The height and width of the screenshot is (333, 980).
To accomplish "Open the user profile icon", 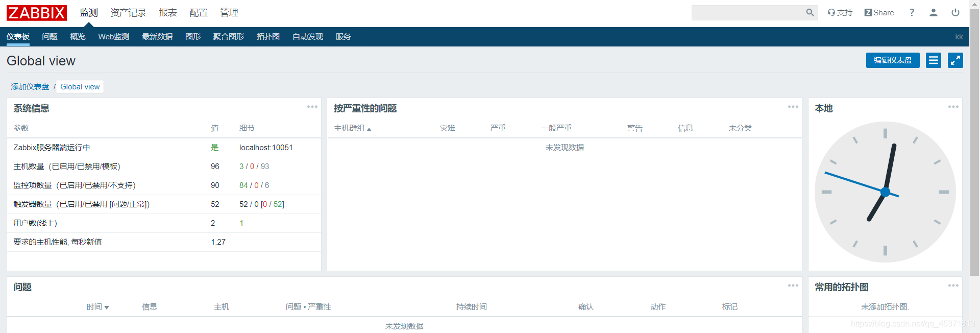I will click(x=933, y=13).
